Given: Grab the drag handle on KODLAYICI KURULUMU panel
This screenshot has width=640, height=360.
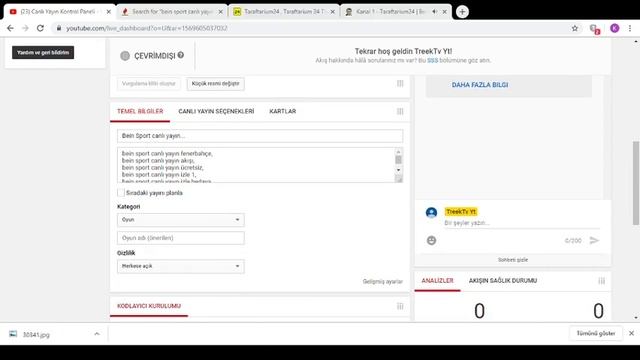Looking at the screenshot, I should [400, 306].
